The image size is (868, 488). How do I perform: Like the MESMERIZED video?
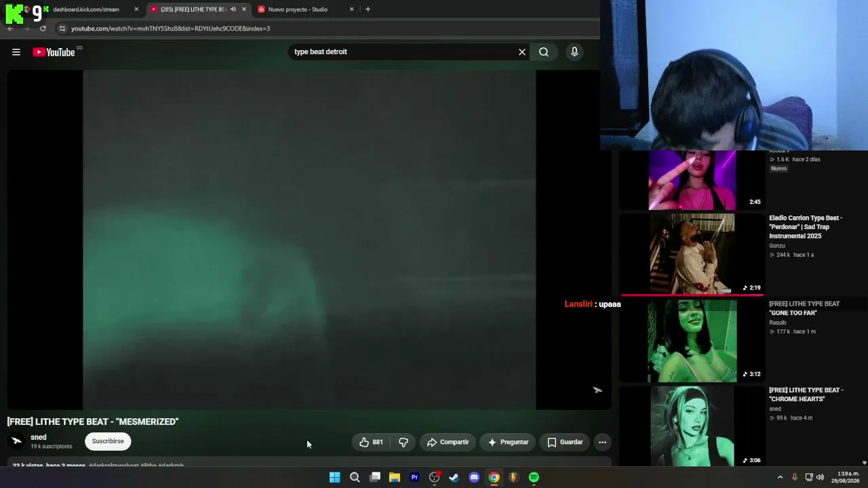[x=371, y=442]
